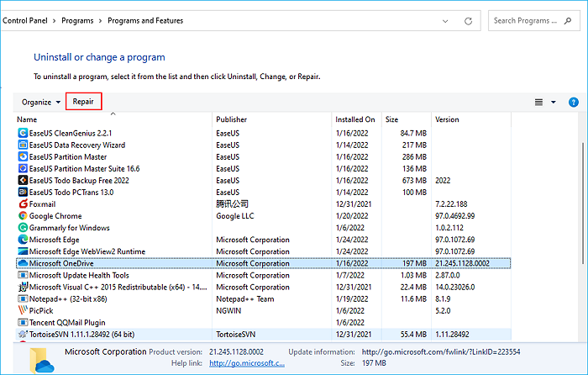The width and height of the screenshot is (588, 375).
Task: Select the PicPick program name
Action: (41, 311)
